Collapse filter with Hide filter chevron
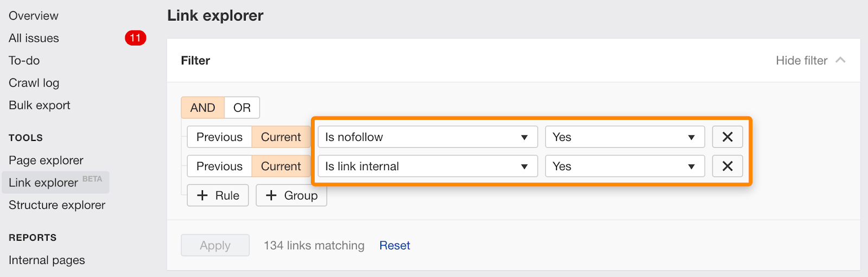The image size is (868, 277). pos(840,60)
